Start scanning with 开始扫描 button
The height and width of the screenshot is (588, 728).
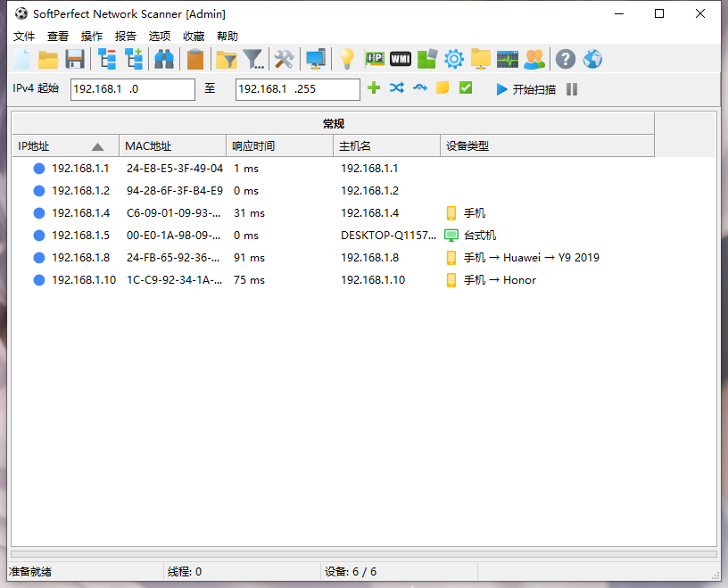tap(525, 89)
